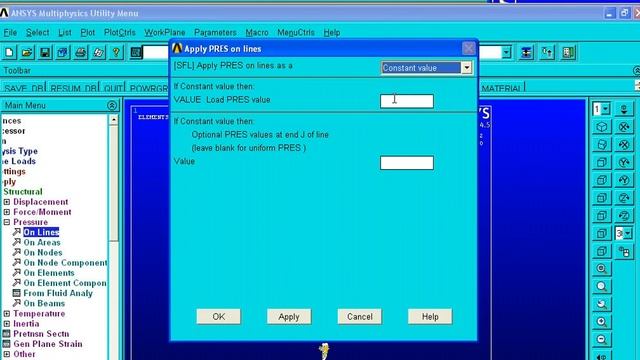Open the command input history dropdown arrow
The height and width of the screenshot is (360, 640).
506,53
